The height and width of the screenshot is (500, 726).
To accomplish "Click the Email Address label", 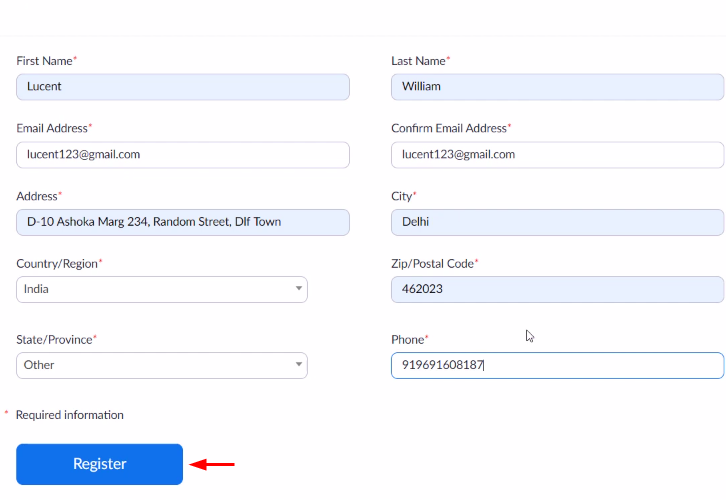I will tap(52, 128).
